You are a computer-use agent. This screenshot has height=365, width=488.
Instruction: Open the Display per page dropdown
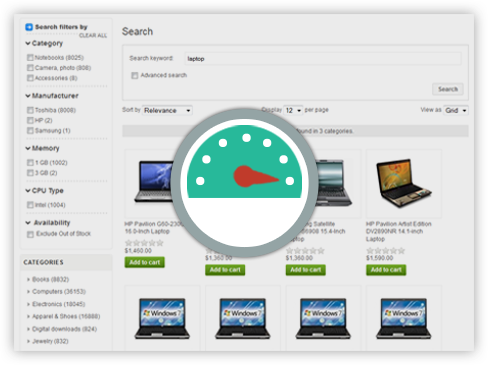(293, 110)
